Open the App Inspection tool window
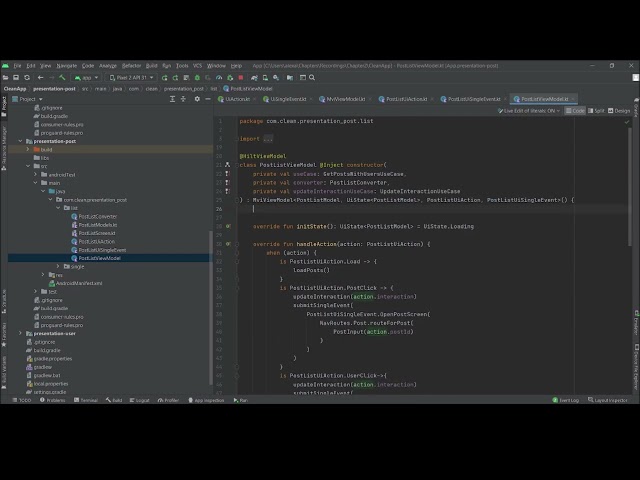 pyautogui.click(x=206, y=400)
